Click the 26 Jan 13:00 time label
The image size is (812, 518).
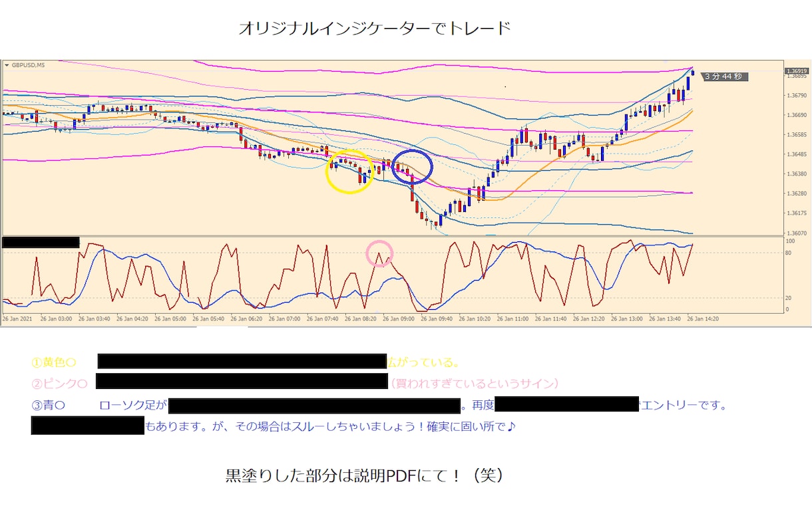(x=626, y=319)
